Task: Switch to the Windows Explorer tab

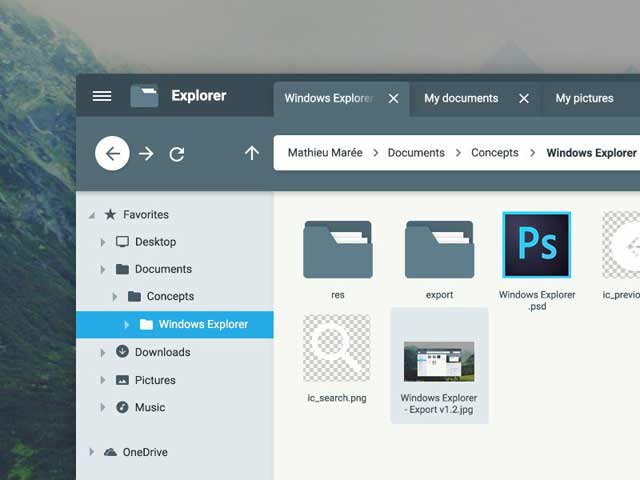Action: [x=341, y=99]
